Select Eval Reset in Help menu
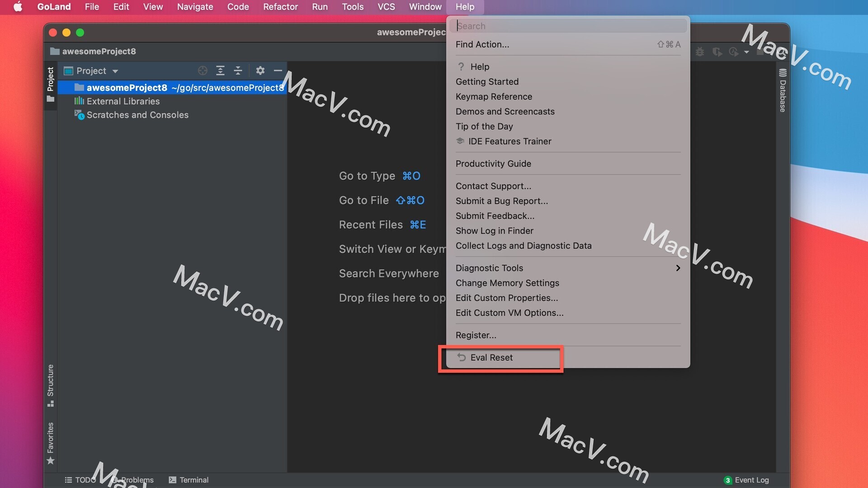The width and height of the screenshot is (868, 488). pos(491,357)
